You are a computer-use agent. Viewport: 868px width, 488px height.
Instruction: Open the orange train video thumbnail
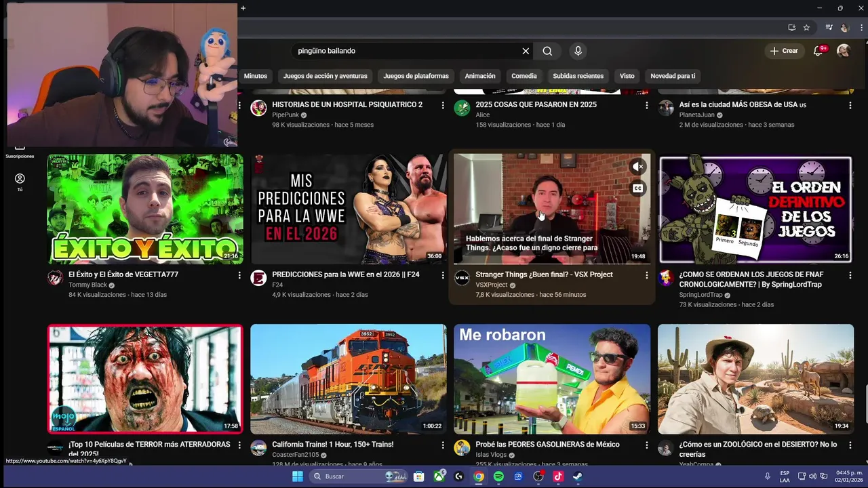tap(349, 379)
